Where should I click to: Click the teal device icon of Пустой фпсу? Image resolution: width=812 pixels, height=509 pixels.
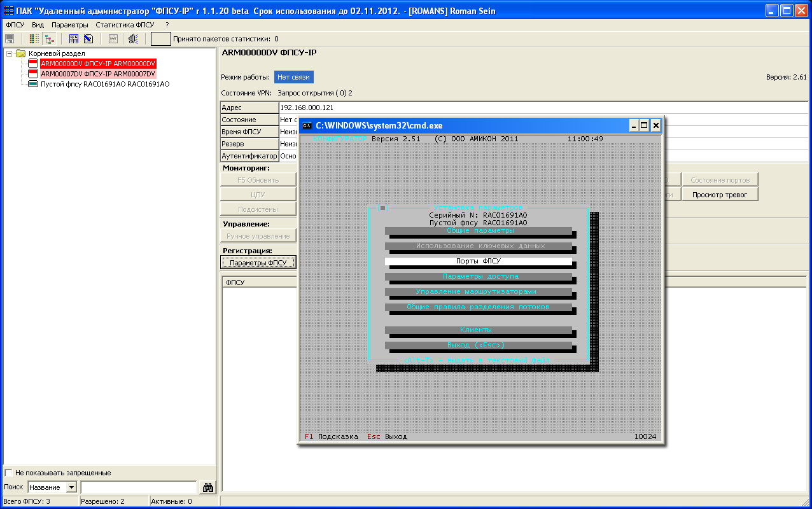34,84
